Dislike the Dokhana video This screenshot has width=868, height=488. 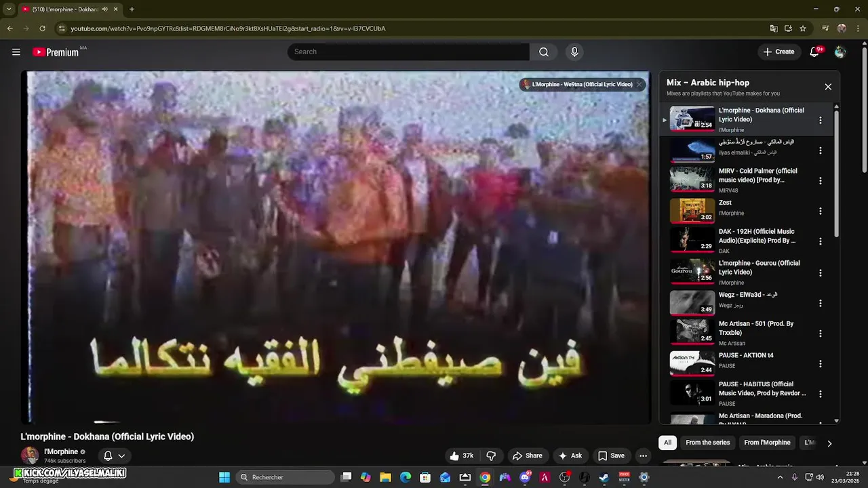point(492,456)
